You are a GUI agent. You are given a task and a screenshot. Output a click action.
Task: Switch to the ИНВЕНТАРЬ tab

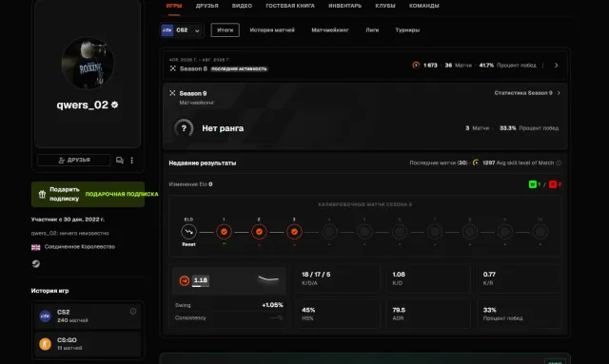coord(344,6)
